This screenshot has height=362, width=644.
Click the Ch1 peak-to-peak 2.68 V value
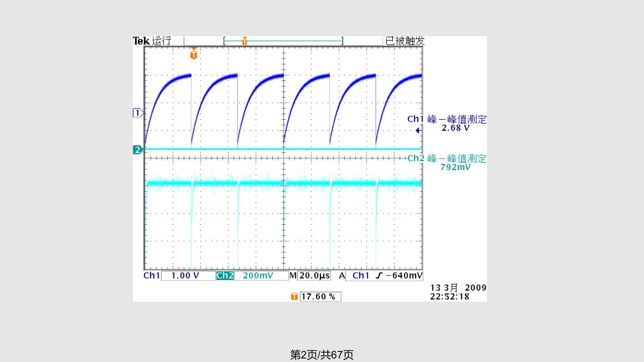point(455,128)
